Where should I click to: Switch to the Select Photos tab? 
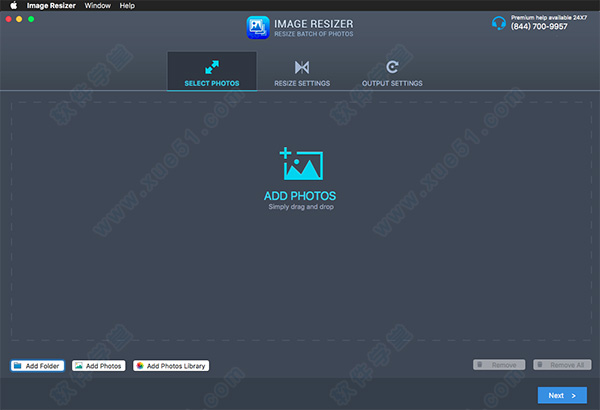(212, 71)
